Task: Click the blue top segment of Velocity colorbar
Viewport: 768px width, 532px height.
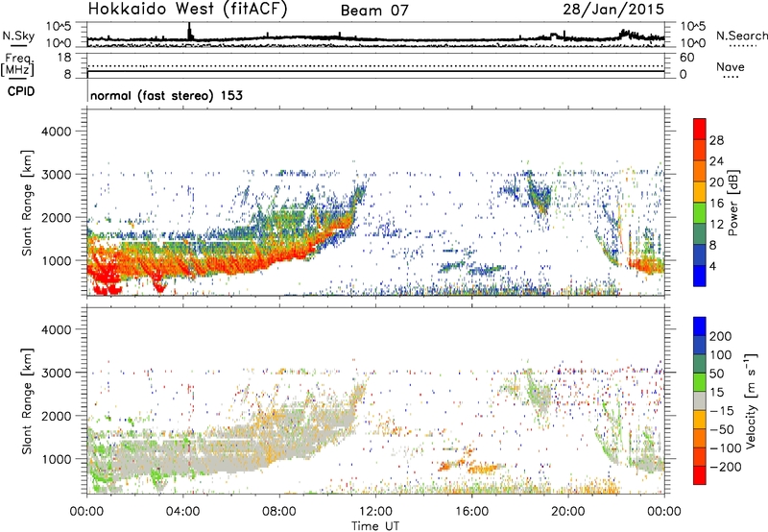Action: coord(700,326)
